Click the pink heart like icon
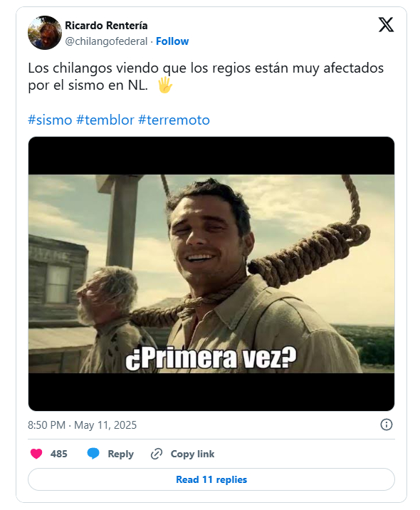This screenshot has width=420, height=510. point(36,454)
